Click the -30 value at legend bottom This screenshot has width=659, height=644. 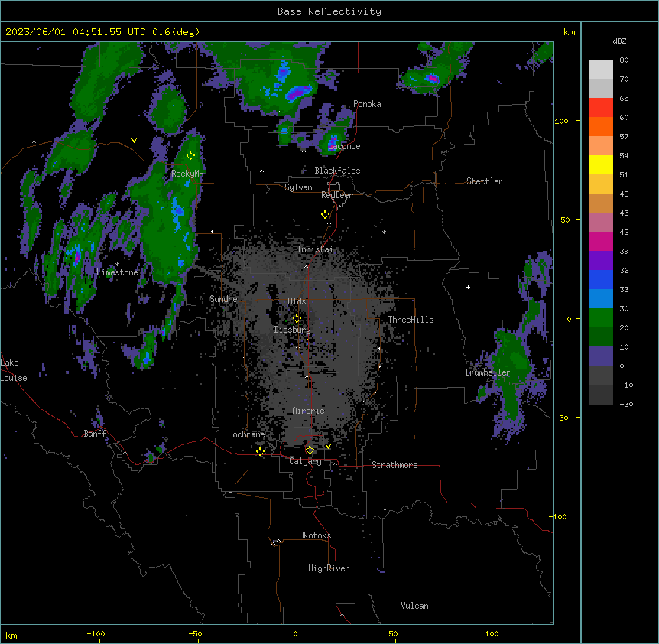626,405
